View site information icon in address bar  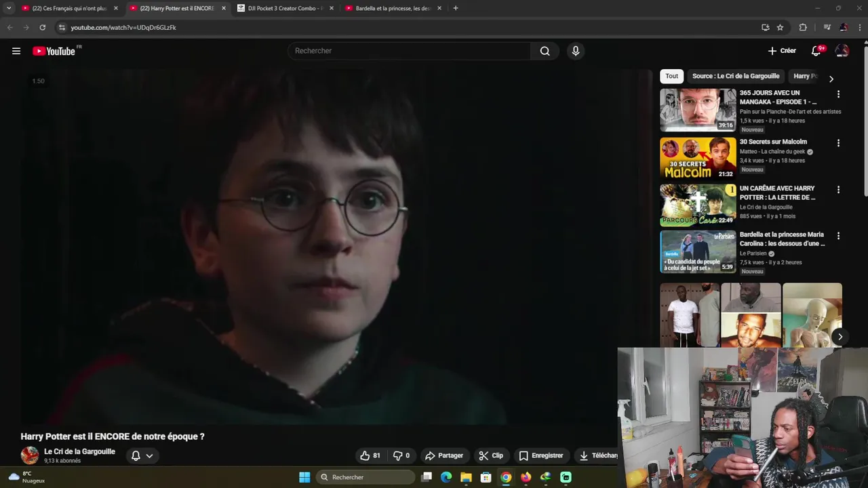[x=62, y=27]
